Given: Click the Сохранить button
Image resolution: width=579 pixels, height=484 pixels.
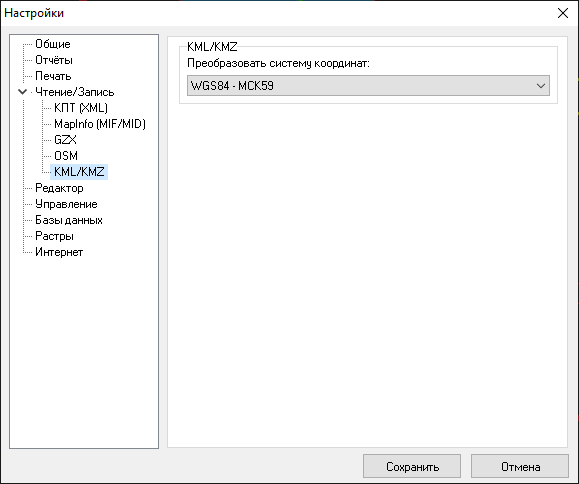Looking at the screenshot, I should pyautogui.click(x=412, y=466).
